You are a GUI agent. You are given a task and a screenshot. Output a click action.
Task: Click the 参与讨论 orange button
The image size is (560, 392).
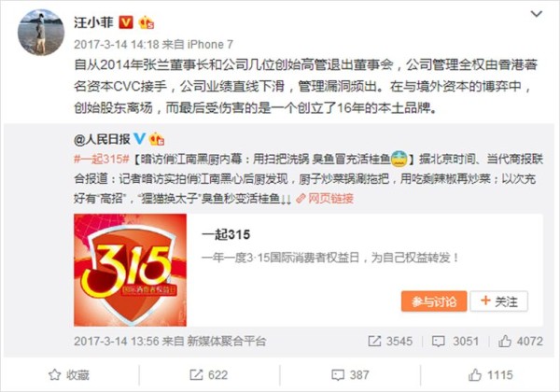(434, 301)
